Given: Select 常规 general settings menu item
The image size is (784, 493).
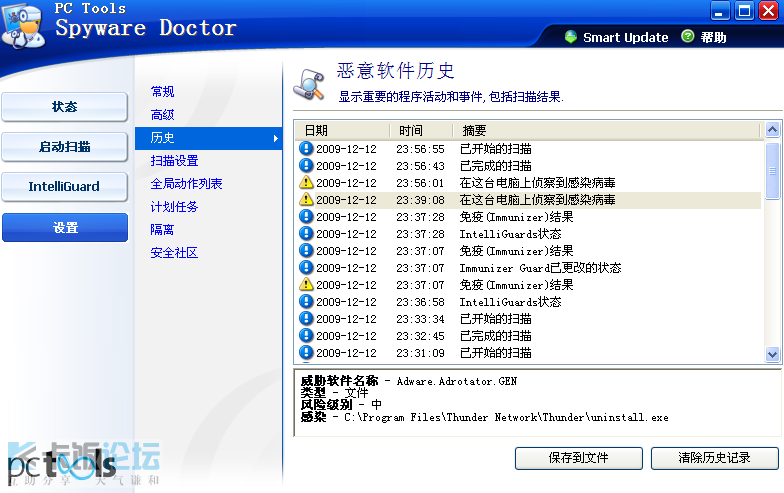Looking at the screenshot, I should 162,92.
